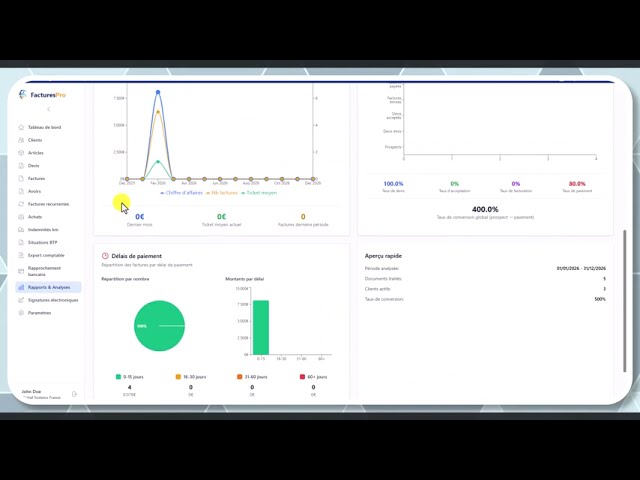Click the green 0-15 bar in the chart
This screenshot has width=640, height=480.
[x=261, y=328]
